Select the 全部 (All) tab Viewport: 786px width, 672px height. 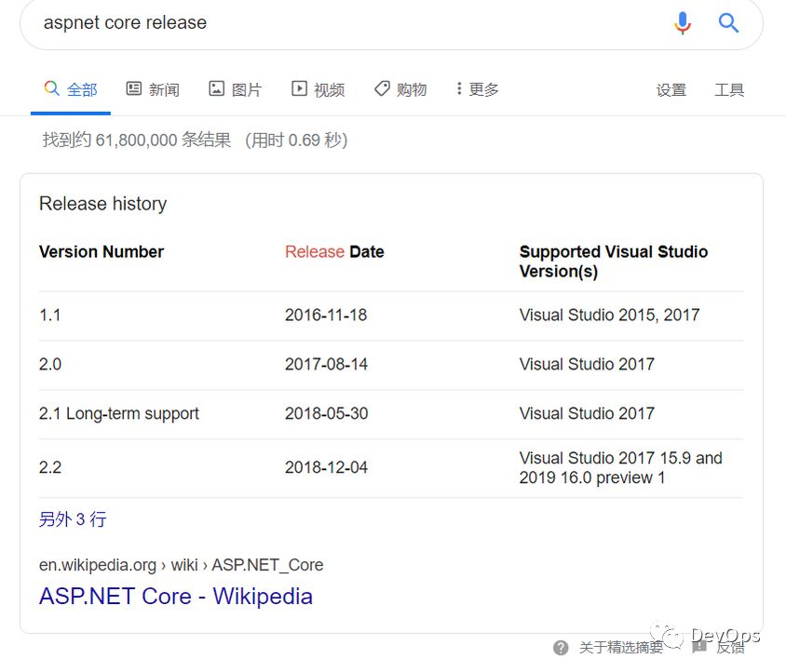pyautogui.click(x=71, y=89)
